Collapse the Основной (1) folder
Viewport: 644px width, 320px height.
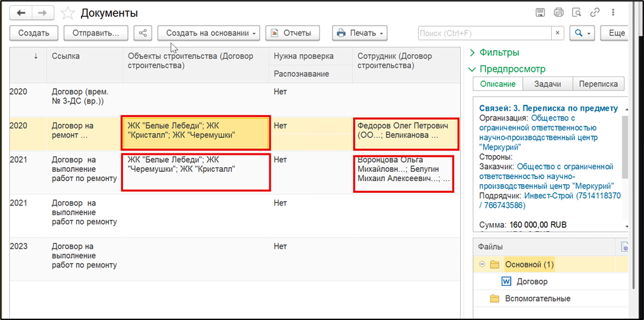click(x=482, y=265)
